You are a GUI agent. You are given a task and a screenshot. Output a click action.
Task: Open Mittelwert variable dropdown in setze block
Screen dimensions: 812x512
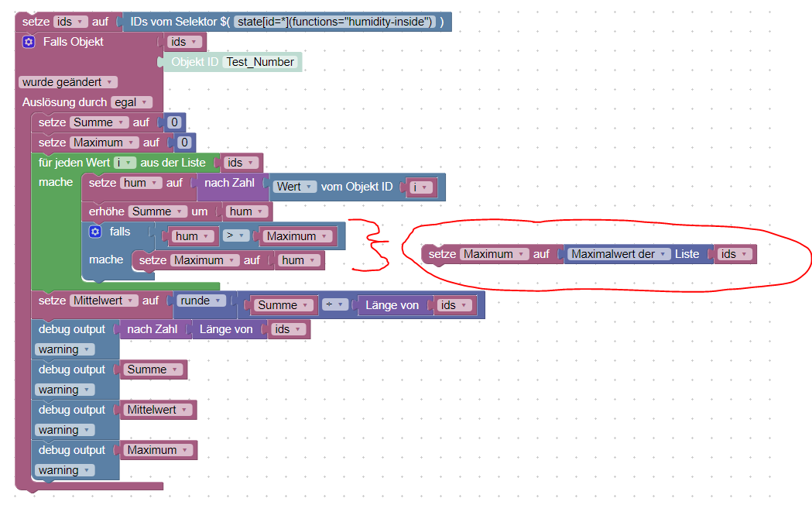pyautogui.click(x=104, y=301)
